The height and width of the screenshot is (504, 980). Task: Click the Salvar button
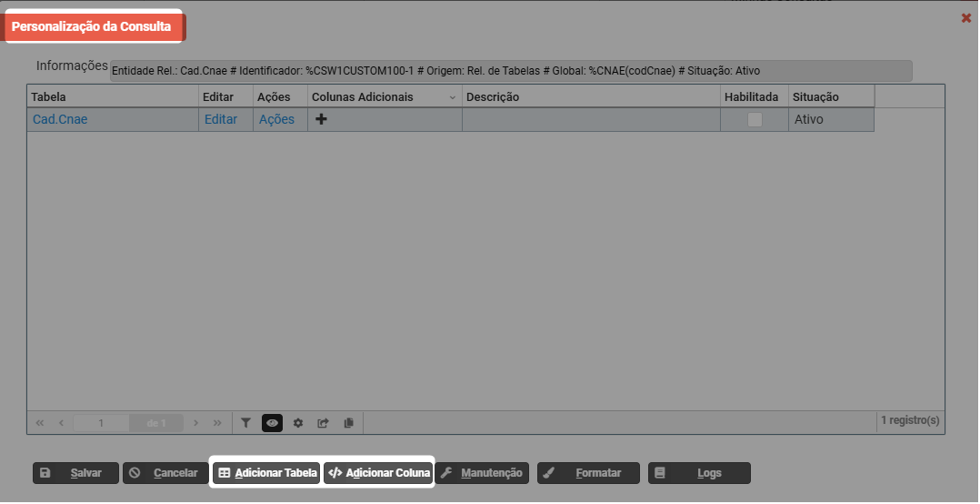[x=75, y=473]
